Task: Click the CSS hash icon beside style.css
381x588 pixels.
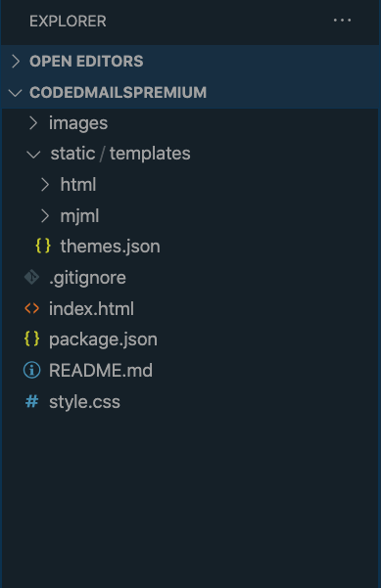Action: 32,401
